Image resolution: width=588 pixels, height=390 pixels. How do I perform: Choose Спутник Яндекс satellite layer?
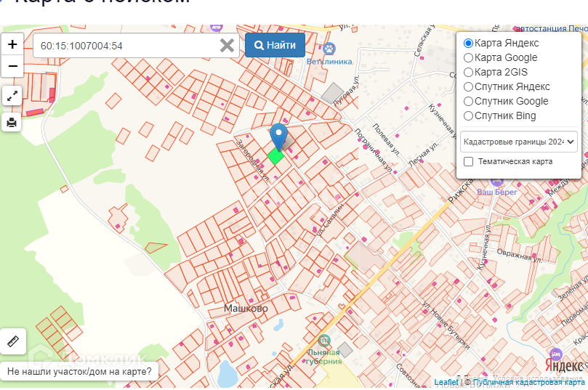coord(469,87)
